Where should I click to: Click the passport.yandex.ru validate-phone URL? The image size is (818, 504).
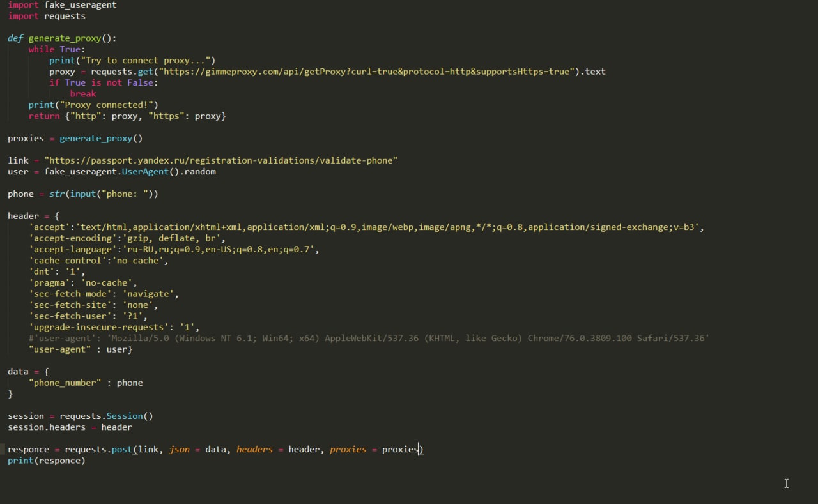220,160
